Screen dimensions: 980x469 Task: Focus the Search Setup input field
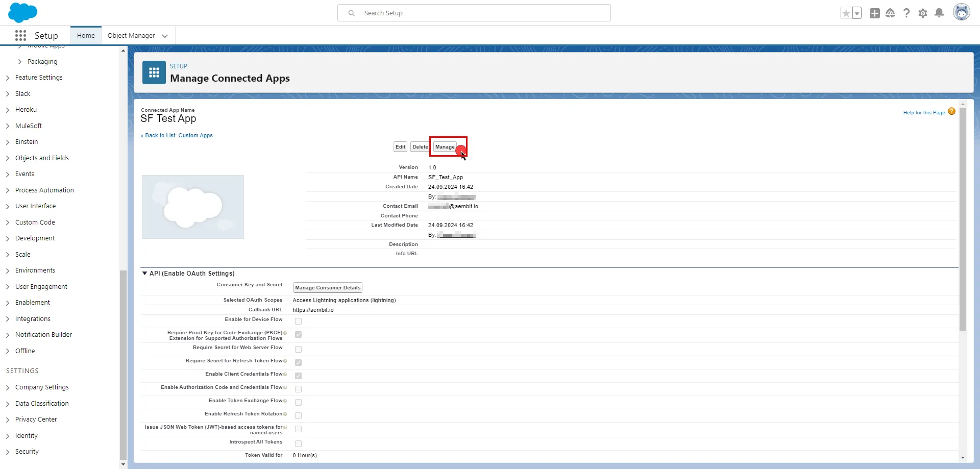click(474, 13)
